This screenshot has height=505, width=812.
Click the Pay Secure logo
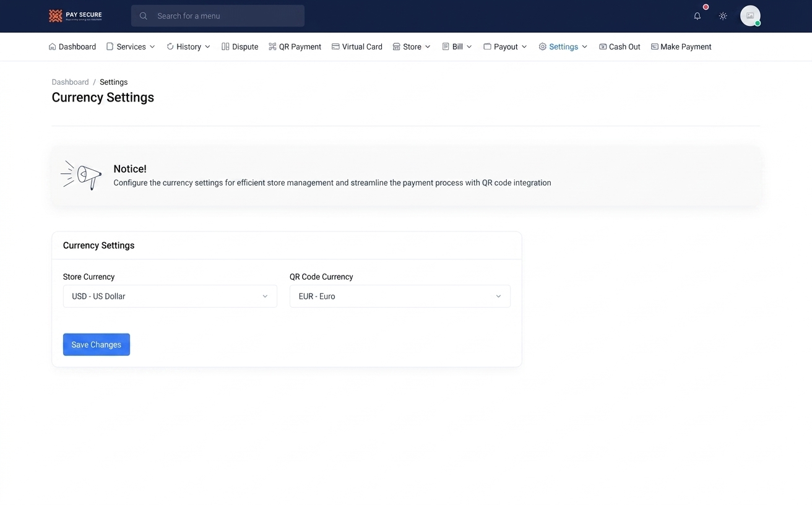pyautogui.click(x=76, y=16)
